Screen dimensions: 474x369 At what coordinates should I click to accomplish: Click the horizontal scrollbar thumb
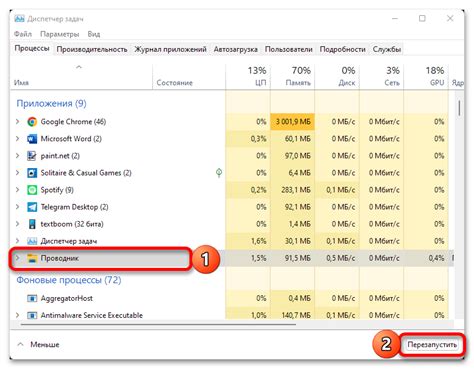158,324
